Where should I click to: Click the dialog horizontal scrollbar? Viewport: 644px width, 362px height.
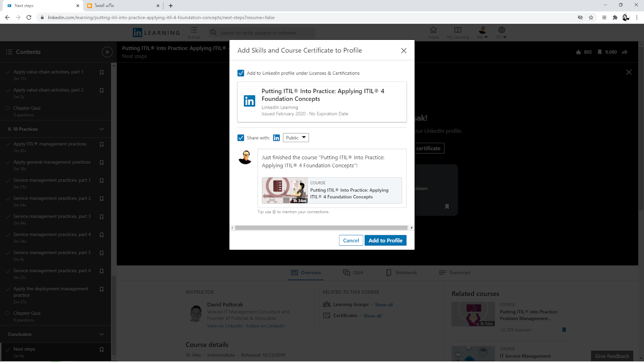click(x=322, y=228)
